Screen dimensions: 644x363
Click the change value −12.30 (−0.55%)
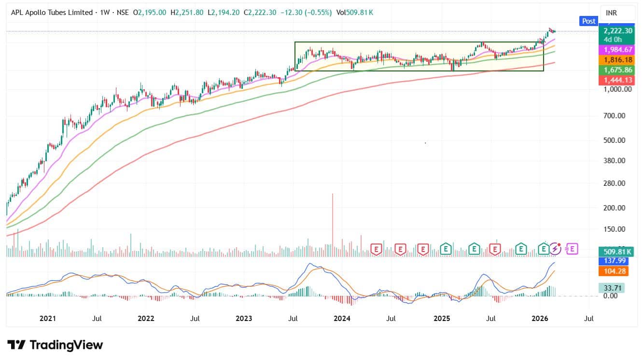point(306,13)
